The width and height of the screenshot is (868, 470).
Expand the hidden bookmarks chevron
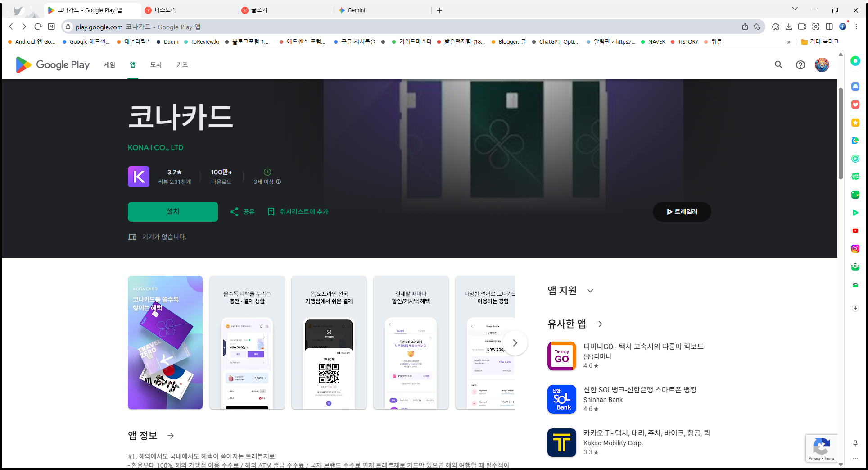788,41
